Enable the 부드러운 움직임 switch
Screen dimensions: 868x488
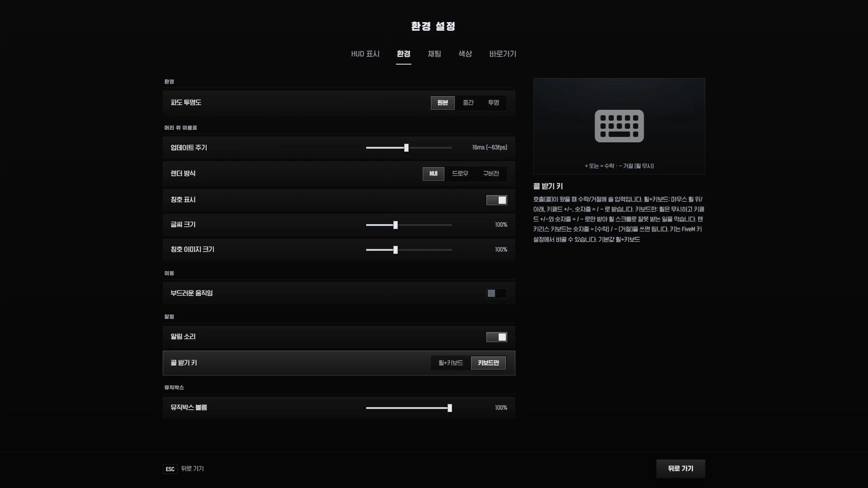coord(496,293)
